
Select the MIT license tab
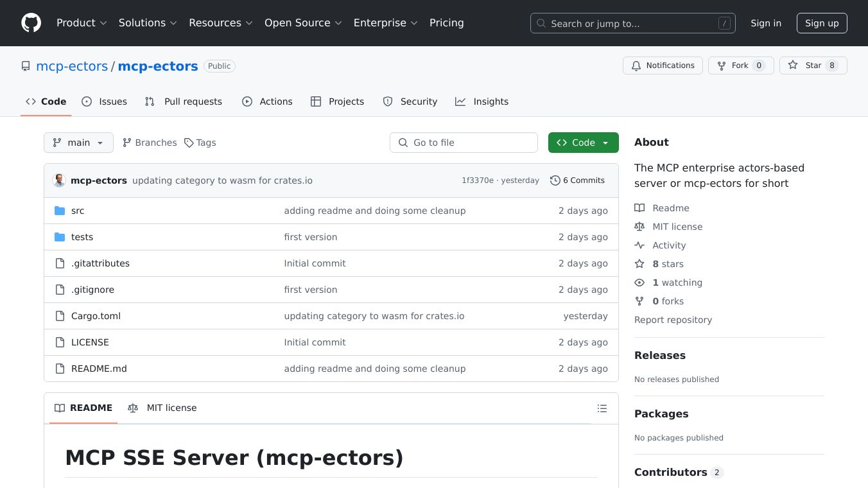coord(162,408)
